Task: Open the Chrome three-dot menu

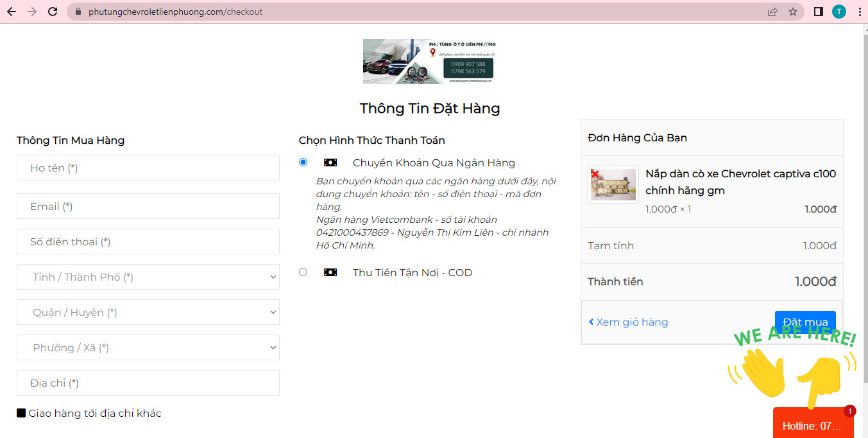Action: point(859,12)
